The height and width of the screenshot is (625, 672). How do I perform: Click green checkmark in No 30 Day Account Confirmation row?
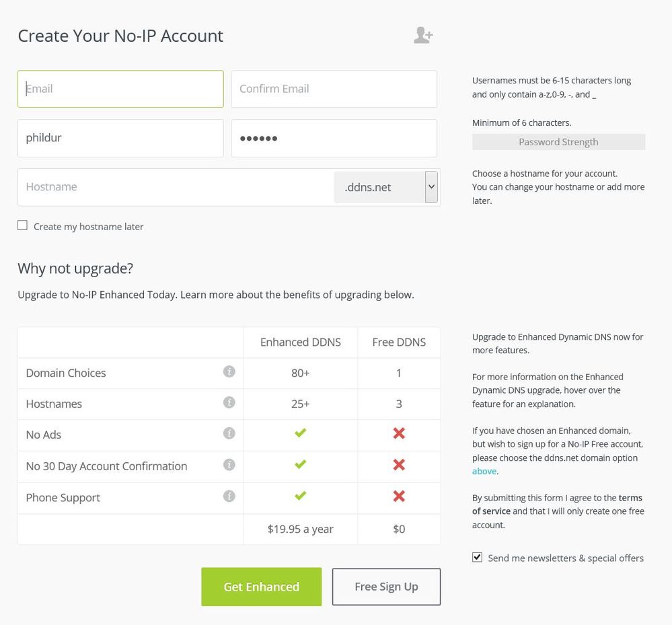click(x=301, y=464)
